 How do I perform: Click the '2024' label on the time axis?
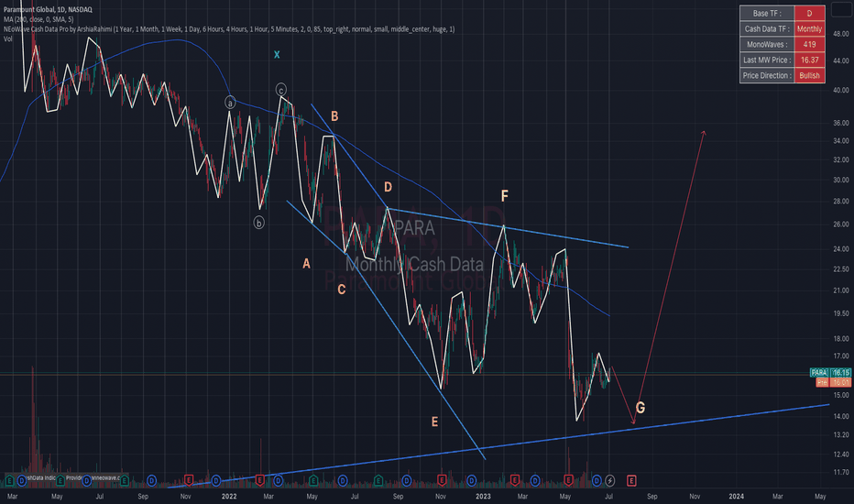[x=737, y=497]
